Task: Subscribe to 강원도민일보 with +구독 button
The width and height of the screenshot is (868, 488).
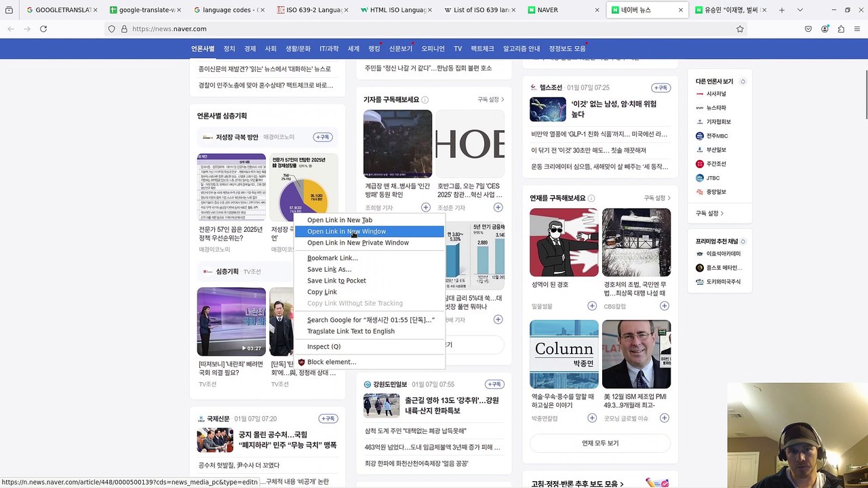Action: [x=494, y=384]
